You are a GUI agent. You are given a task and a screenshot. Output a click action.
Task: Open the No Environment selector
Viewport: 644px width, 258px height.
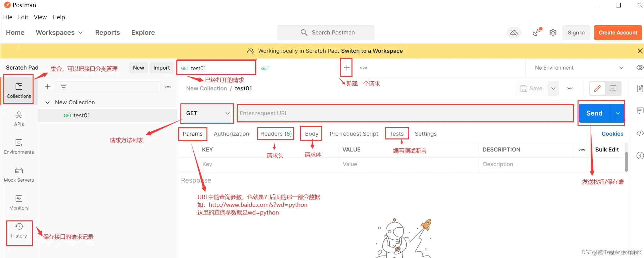[579, 68]
